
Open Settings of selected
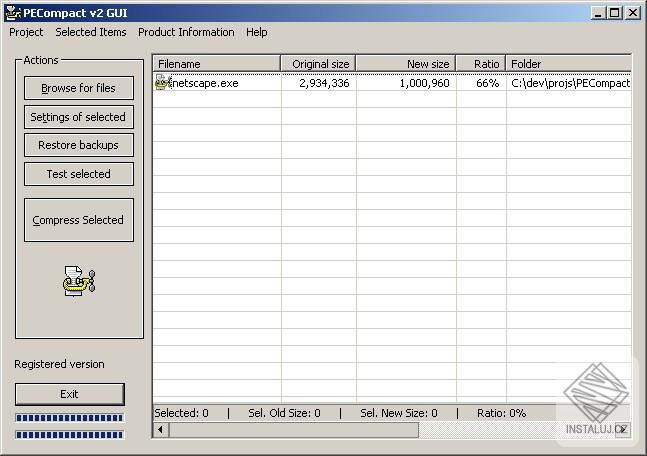tap(79, 117)
